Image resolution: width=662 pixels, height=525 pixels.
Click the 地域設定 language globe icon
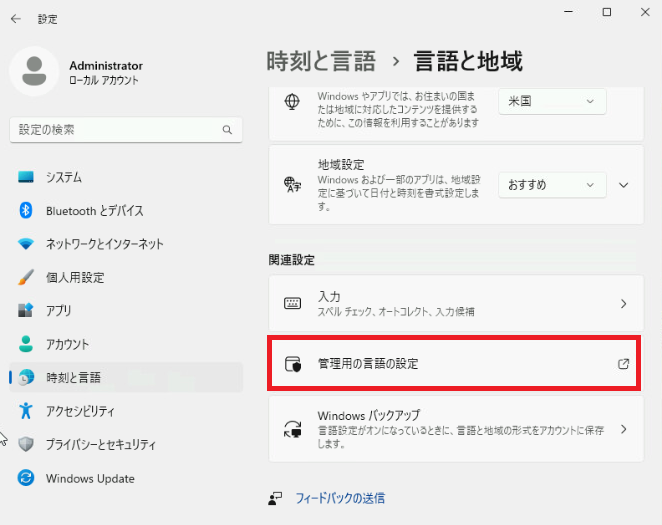tap(292, 184)
